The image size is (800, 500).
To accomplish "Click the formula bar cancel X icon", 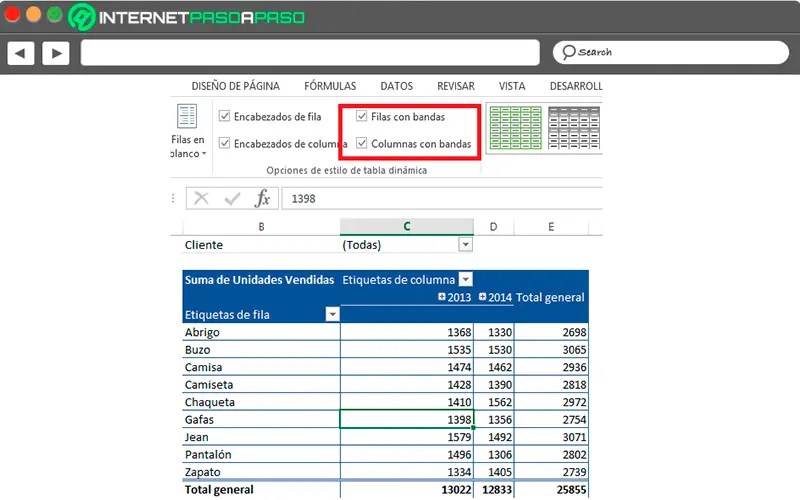I will pos(201,198).
